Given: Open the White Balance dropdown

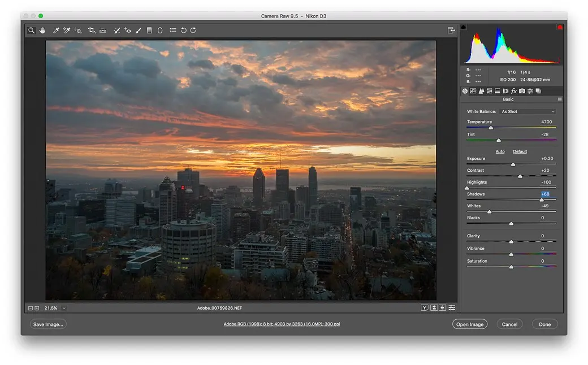Looking at the screenshot, I should click(528, 111).
